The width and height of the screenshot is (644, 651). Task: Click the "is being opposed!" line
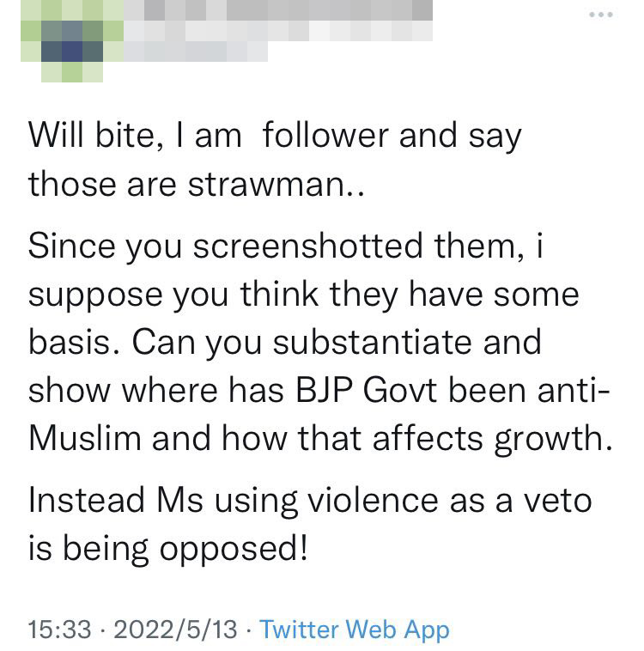[167, 549]
